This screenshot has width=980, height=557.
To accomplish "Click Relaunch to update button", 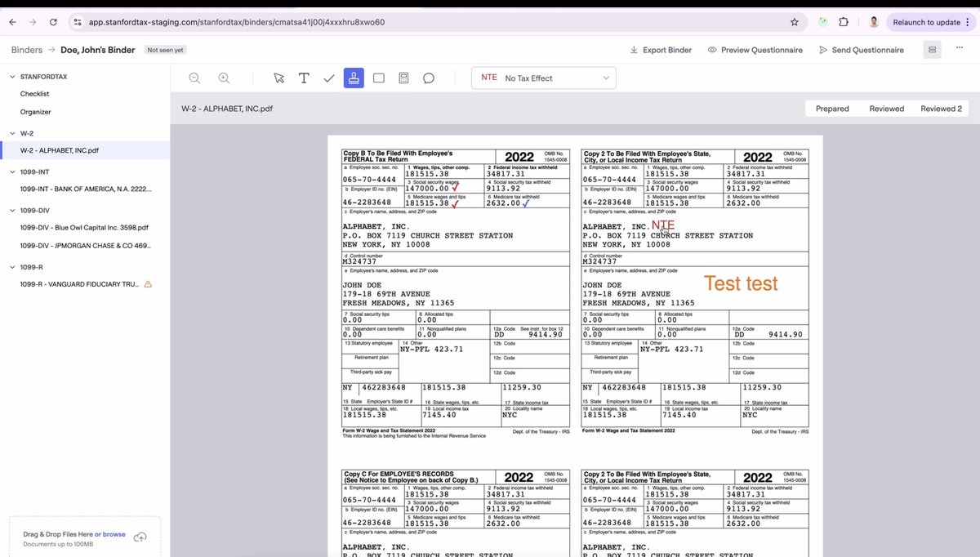I will [930, 22].
